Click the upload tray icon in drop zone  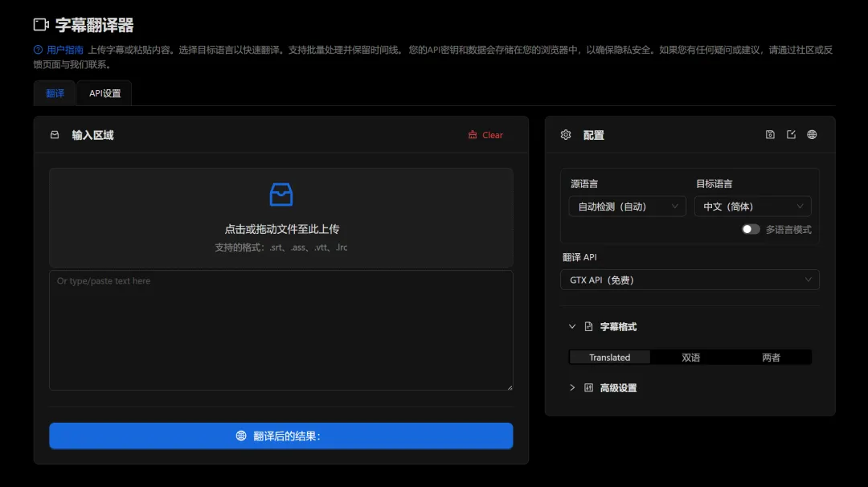[x=281, y=194]
